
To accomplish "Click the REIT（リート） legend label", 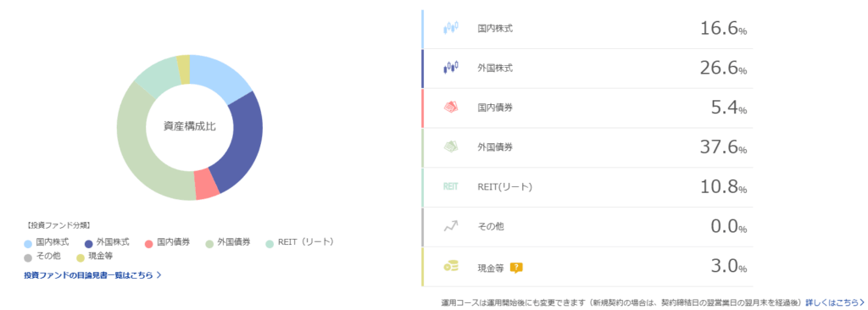I will (x=306, y=242).
